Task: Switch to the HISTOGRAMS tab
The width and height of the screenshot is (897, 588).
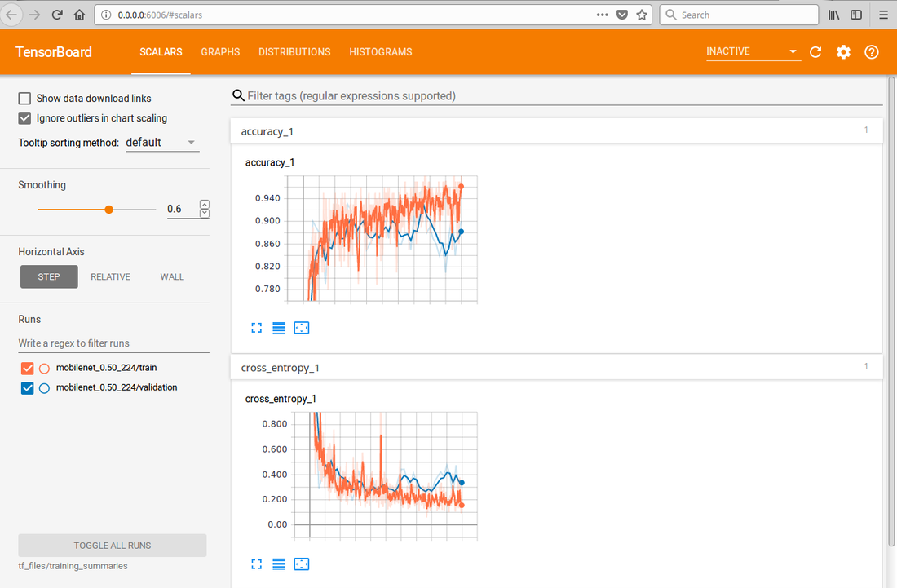Action: [380, 52]
